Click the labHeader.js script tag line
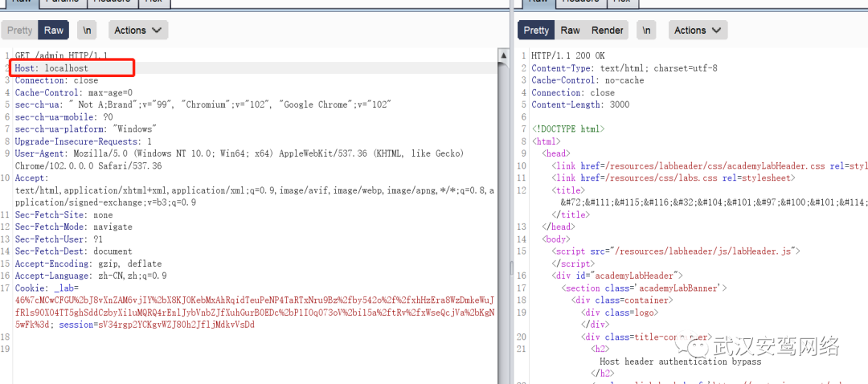The width and height of the screenshot is (868, 384). coord(676,251)
